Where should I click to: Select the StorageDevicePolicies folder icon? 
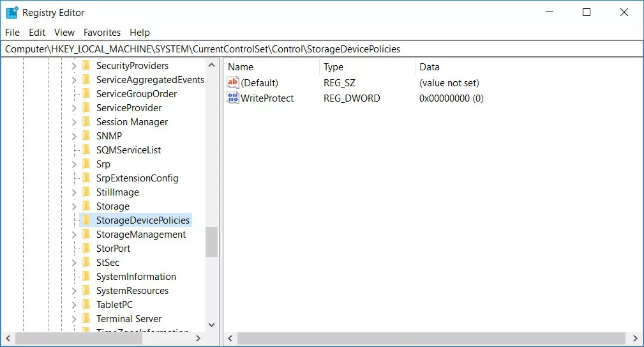(x=86, y=220)
